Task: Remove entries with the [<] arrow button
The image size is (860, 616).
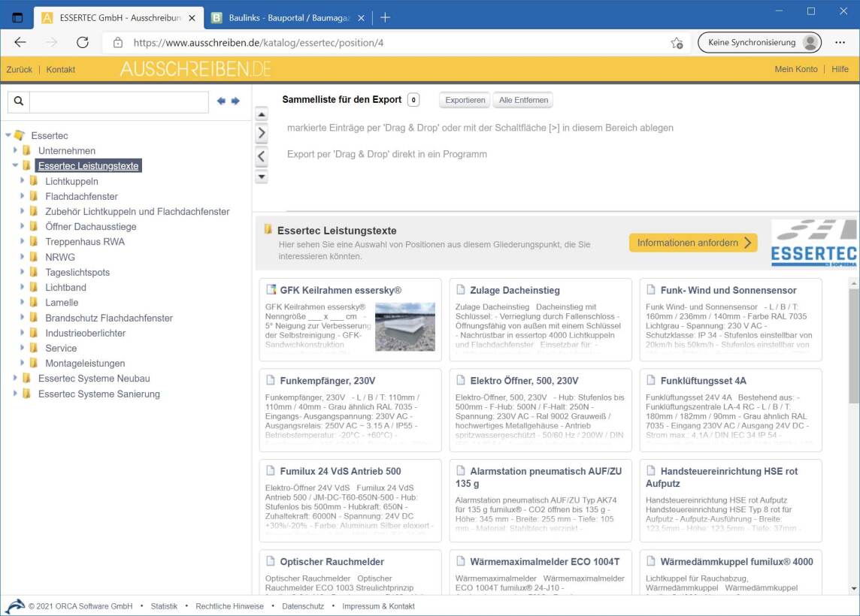Action: pos(262,156)
